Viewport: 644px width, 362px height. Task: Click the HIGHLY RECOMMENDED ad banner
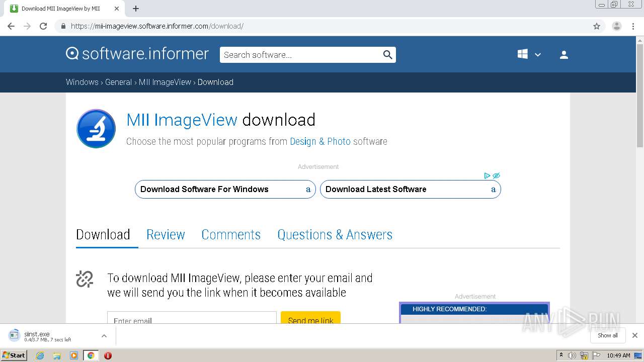coord(474,312)
